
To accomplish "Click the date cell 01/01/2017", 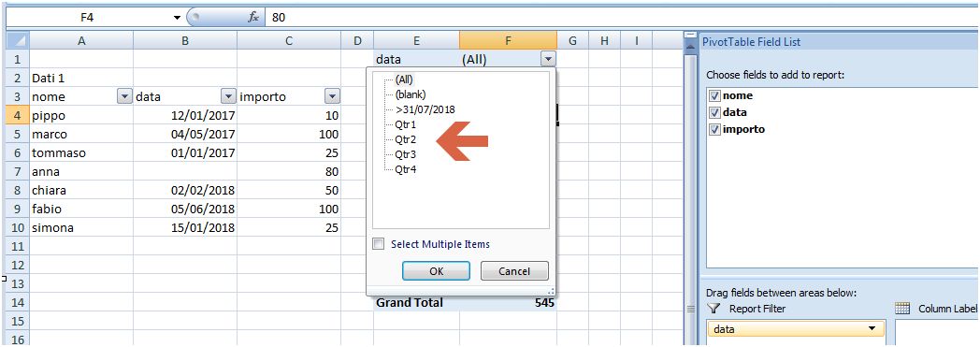I will pos(185,153).
